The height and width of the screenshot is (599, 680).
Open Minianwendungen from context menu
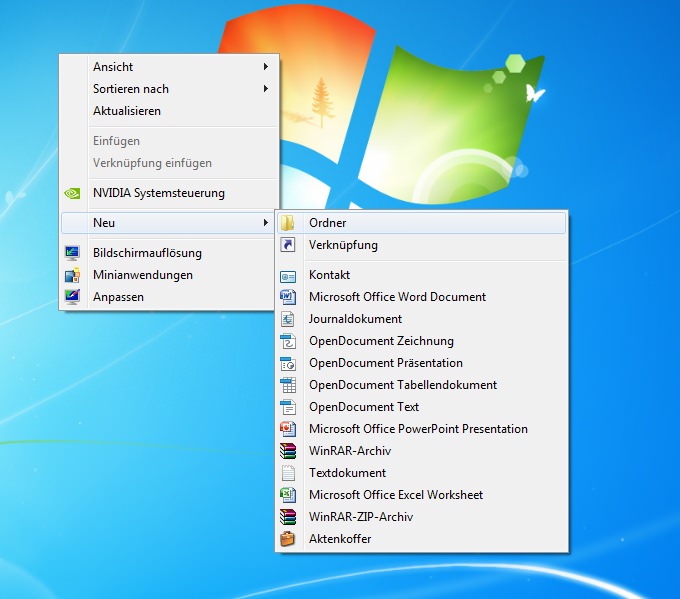coord(169,275)
